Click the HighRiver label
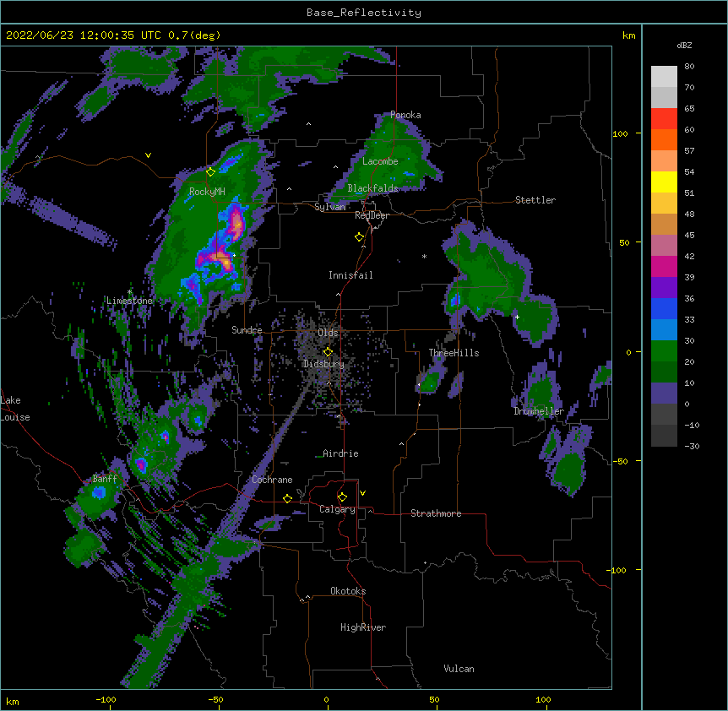 click(363, 627)
